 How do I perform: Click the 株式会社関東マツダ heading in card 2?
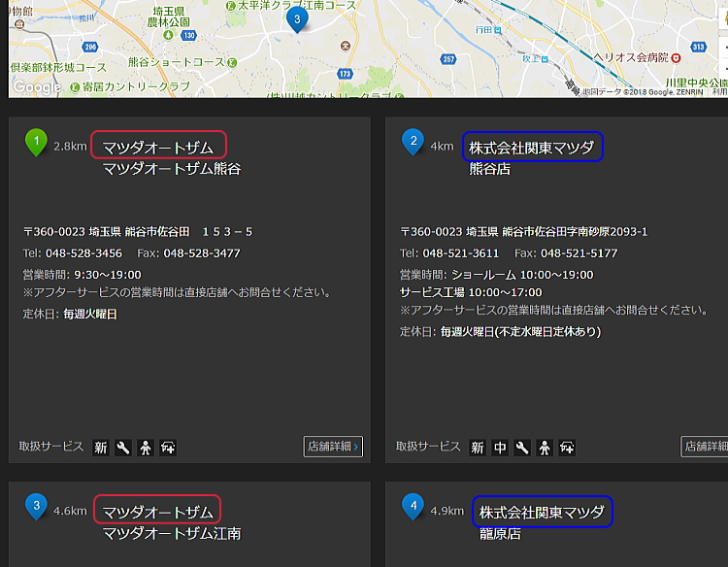532,148
